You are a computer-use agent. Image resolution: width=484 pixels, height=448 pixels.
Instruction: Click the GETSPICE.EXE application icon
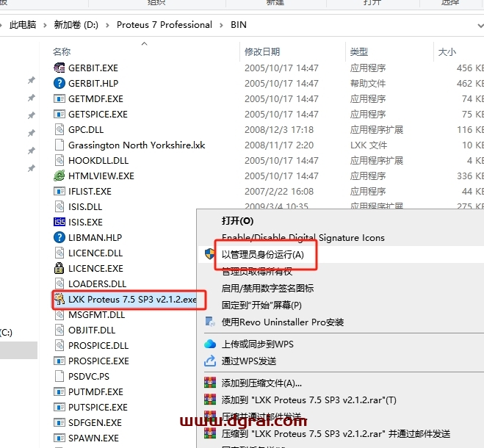tap(59, 114)
